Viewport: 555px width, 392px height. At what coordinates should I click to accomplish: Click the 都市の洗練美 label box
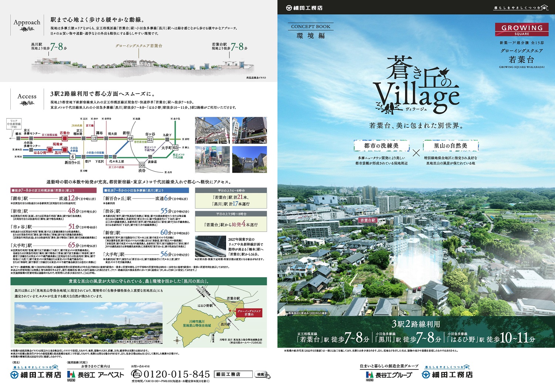[x=381, y=146]
